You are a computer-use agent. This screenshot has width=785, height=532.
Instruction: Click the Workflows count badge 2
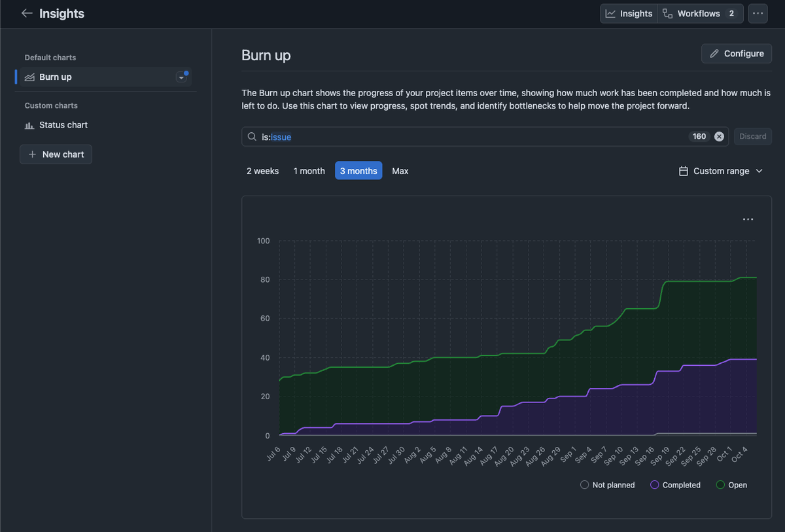[731, 14]
